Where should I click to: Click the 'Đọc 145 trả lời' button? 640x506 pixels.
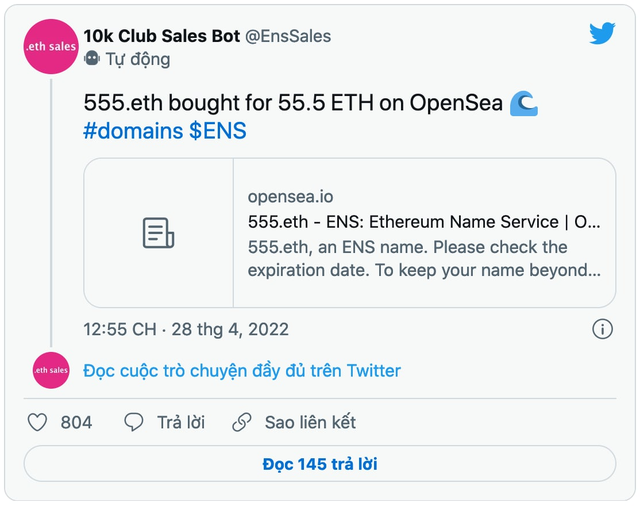tap(320, 464)
